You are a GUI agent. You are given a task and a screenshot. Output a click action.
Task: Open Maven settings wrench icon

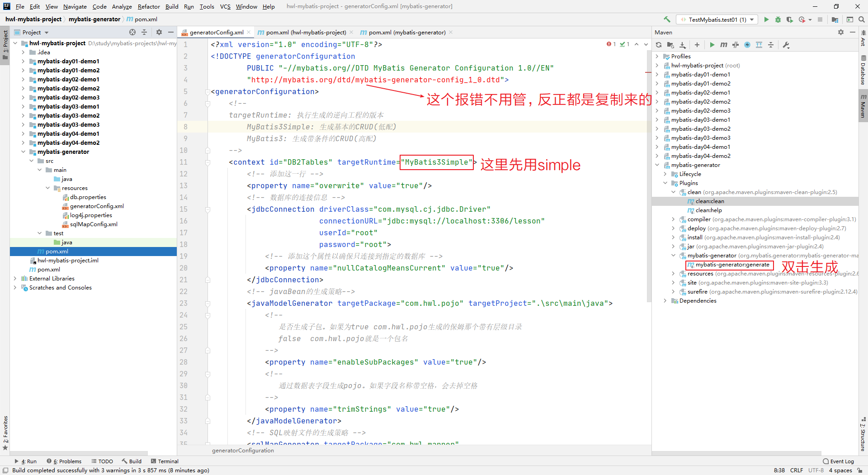click(x=786, y=45)
